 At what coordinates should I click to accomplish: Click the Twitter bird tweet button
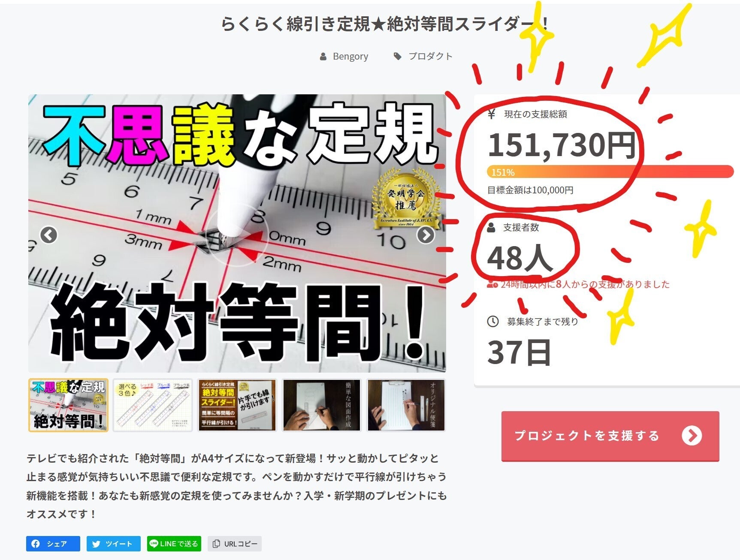tap(114, 544)
